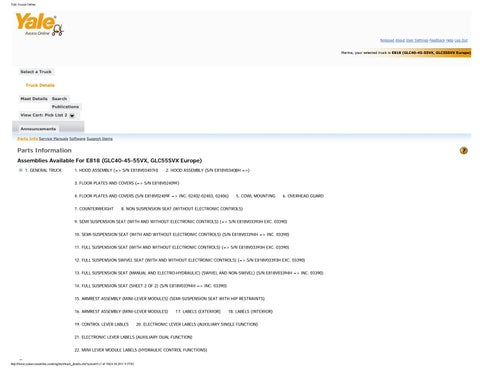Screen dimensions: 480x371
Task: Open the help question mark icon
Action: 464,150
